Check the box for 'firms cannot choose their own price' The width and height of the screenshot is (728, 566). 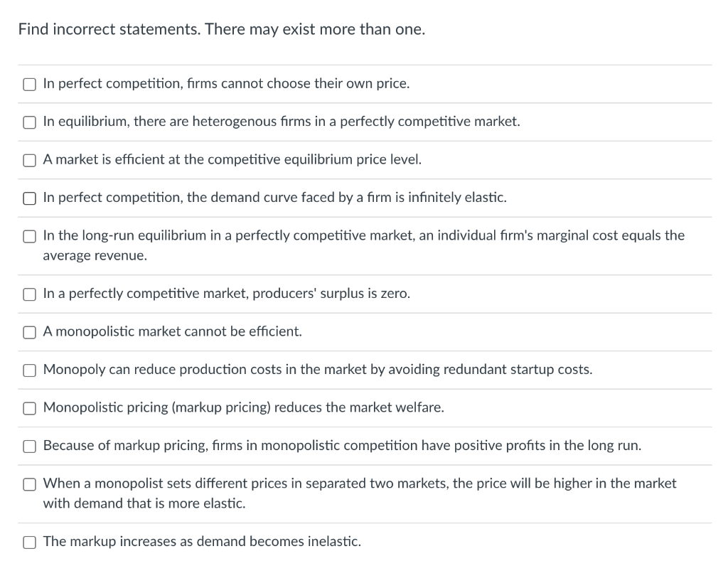29,85
